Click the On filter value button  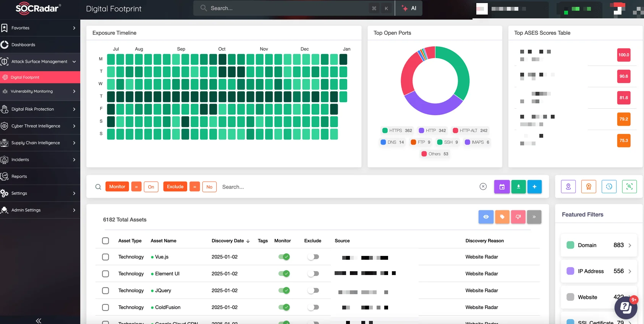point(151,187)
